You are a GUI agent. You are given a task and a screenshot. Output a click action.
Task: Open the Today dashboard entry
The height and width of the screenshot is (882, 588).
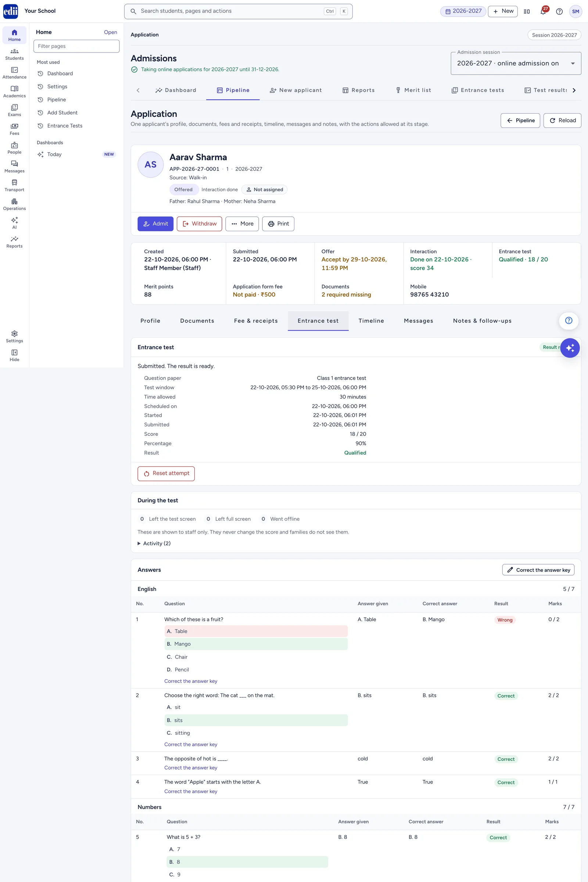76,154
